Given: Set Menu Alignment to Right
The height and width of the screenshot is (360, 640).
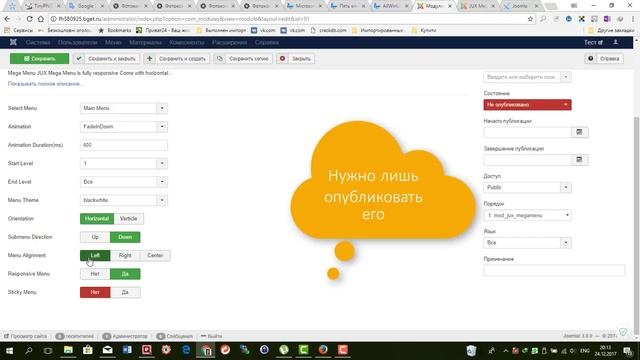Looking at the screenshot, I should pyautogui.click(x=125, y=256).
